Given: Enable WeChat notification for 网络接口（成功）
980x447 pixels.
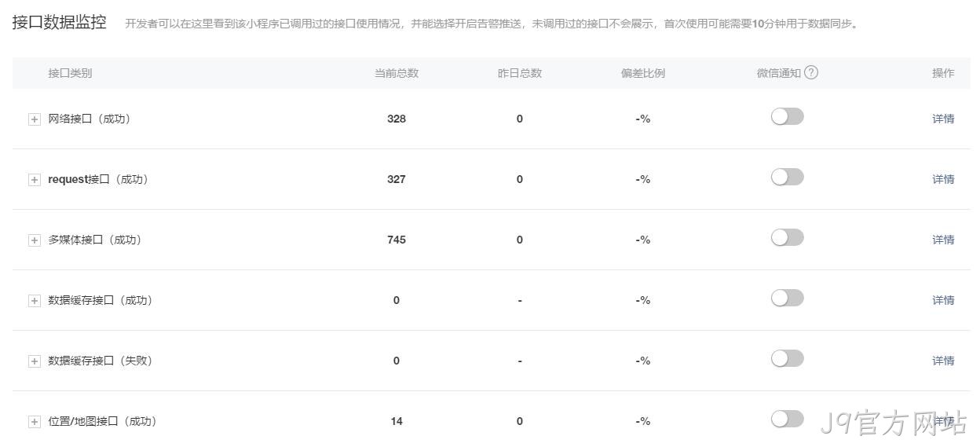Looking at the screenshot, I should (787, 116).
